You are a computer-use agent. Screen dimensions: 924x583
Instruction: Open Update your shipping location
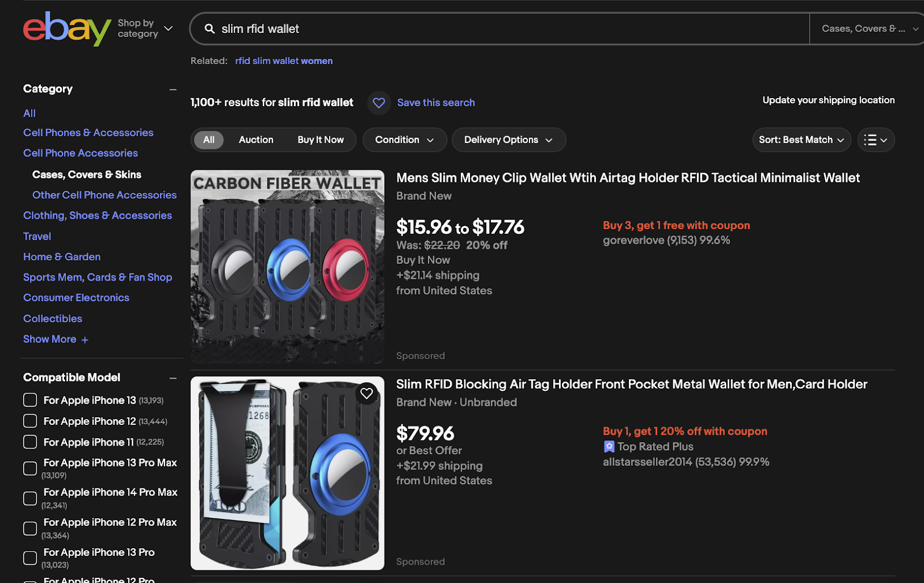click(x=828, y=100)
